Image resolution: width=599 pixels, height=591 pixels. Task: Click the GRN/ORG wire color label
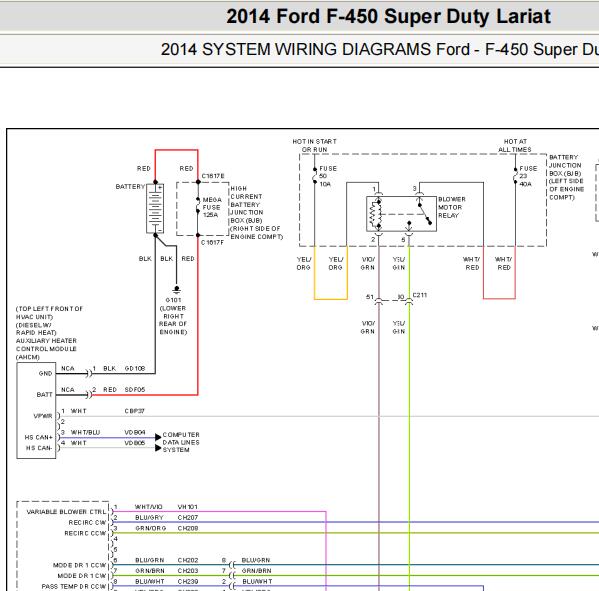(151, 528)
